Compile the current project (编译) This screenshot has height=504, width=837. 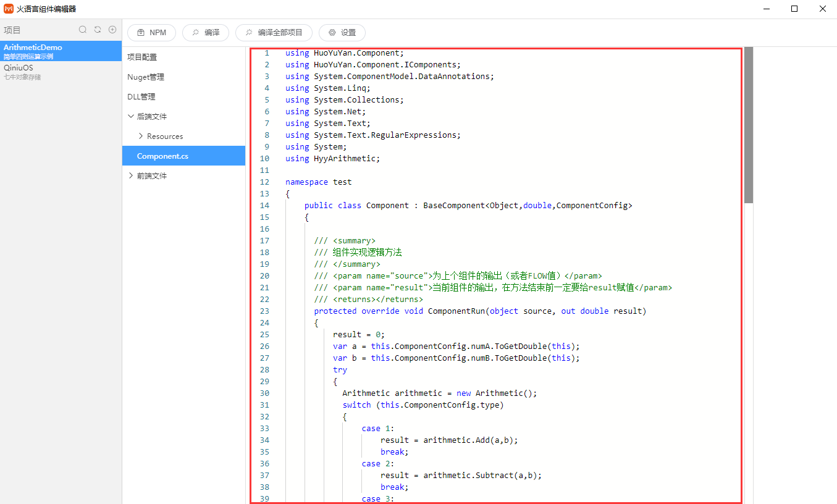[206, 33]
